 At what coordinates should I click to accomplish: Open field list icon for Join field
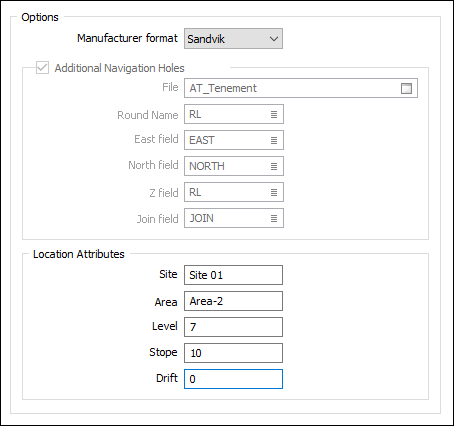(274, 218)
